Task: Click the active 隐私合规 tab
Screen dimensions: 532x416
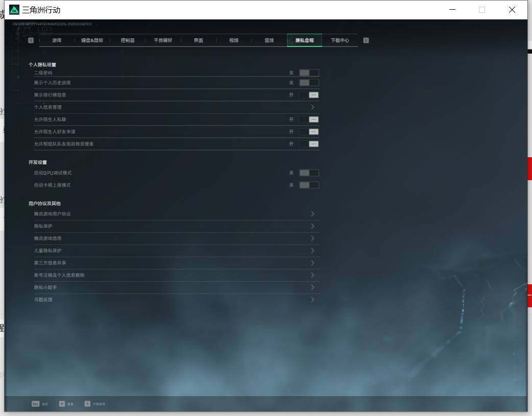Action: (304, 40)
